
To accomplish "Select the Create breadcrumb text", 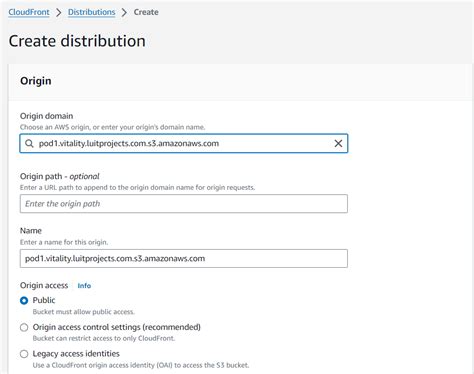I will (146, 12).
